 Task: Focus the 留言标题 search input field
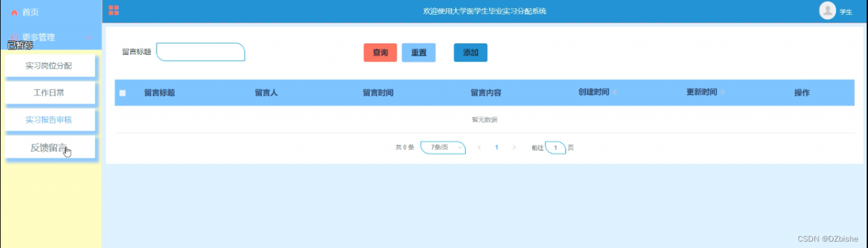coord(201,52)
